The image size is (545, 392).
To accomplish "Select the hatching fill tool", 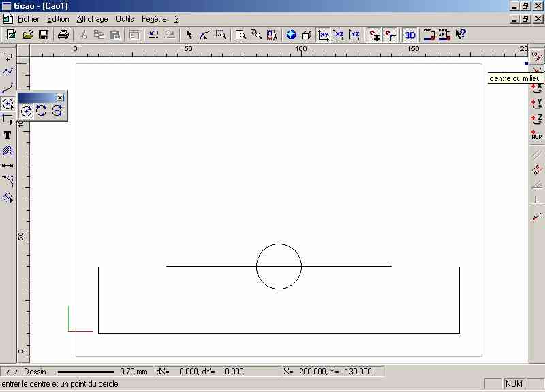I will tap(7, 150).
